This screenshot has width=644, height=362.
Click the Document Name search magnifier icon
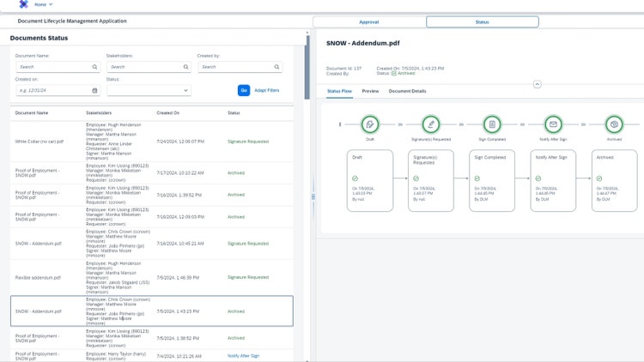(x=94, y=67)
